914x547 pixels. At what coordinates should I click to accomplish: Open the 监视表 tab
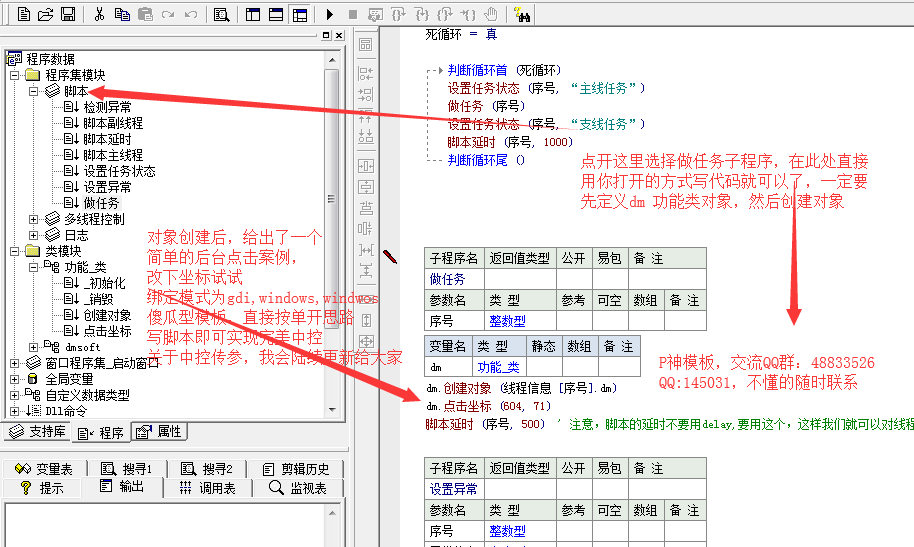tap(298, 488)
